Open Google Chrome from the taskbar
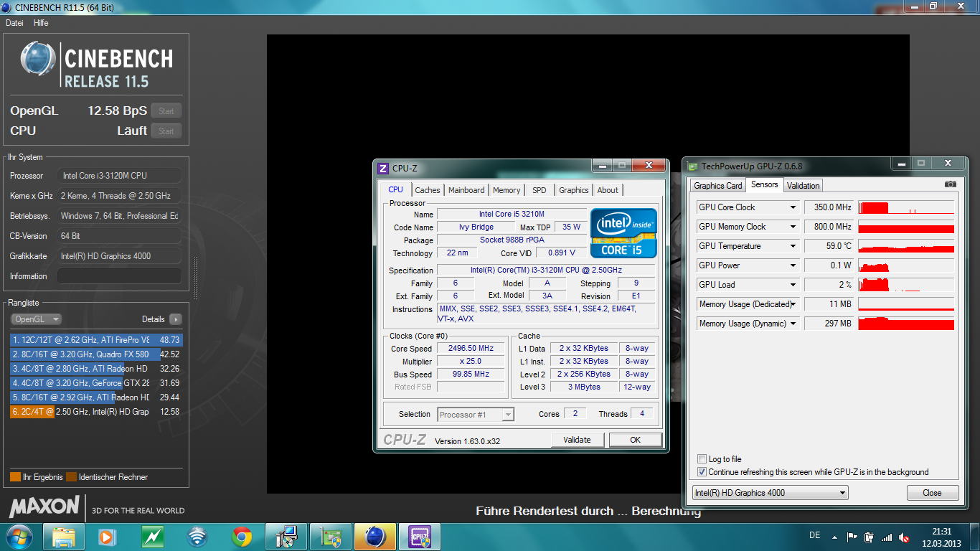 pyautogui.click(x=242, y=536)
